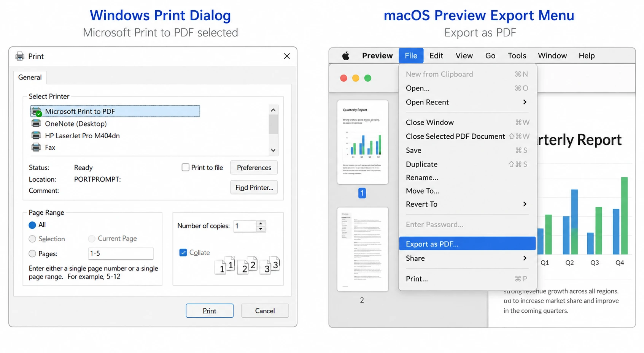This screenshot has height=353, width=644.
Task: Open the Edit menu
Action: pyautogui.click(x=436, y=56)
